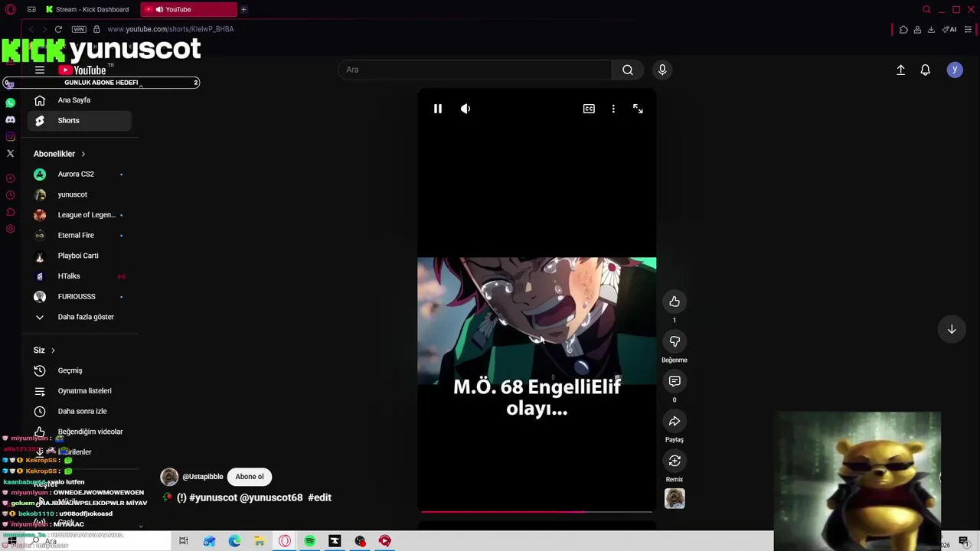
Task: Open Opera AI assistant button
Action: [949, 29]
